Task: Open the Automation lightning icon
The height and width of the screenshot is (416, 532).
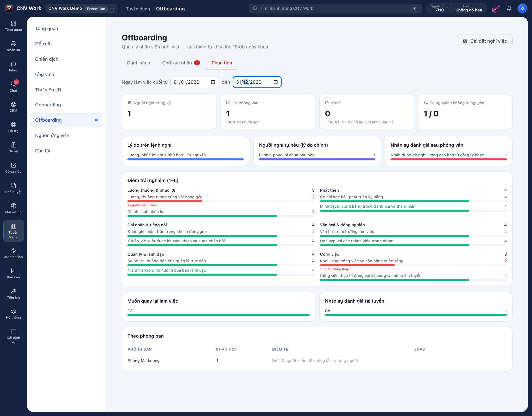Action: (13, 253)
